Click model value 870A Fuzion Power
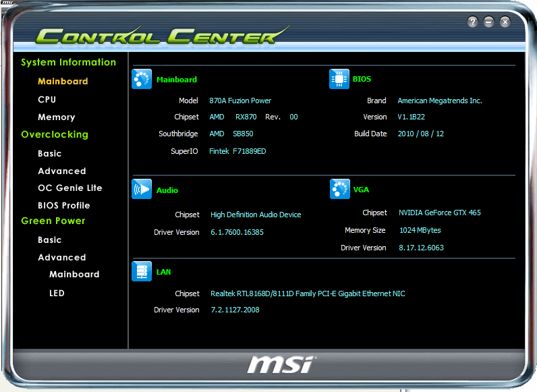Viewport: 537px width, 392px height. click(240, 101)
